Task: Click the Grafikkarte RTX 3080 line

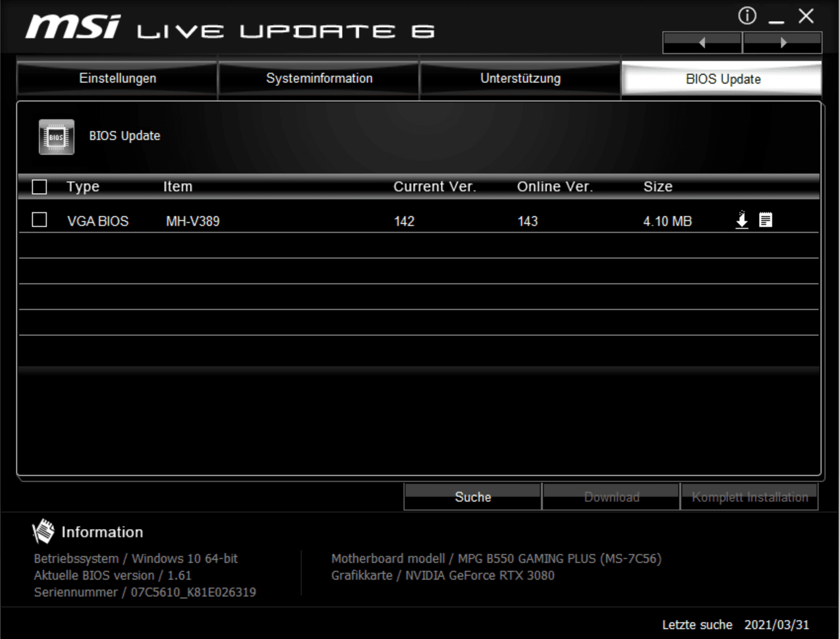Action: [443, 575]
